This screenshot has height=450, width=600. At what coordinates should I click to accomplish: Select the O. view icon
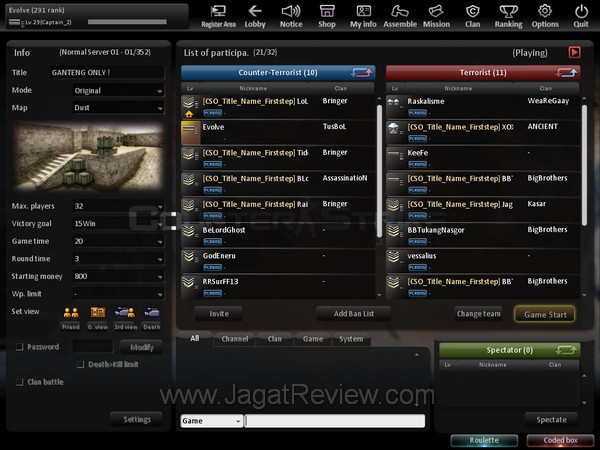click(98, 313)
